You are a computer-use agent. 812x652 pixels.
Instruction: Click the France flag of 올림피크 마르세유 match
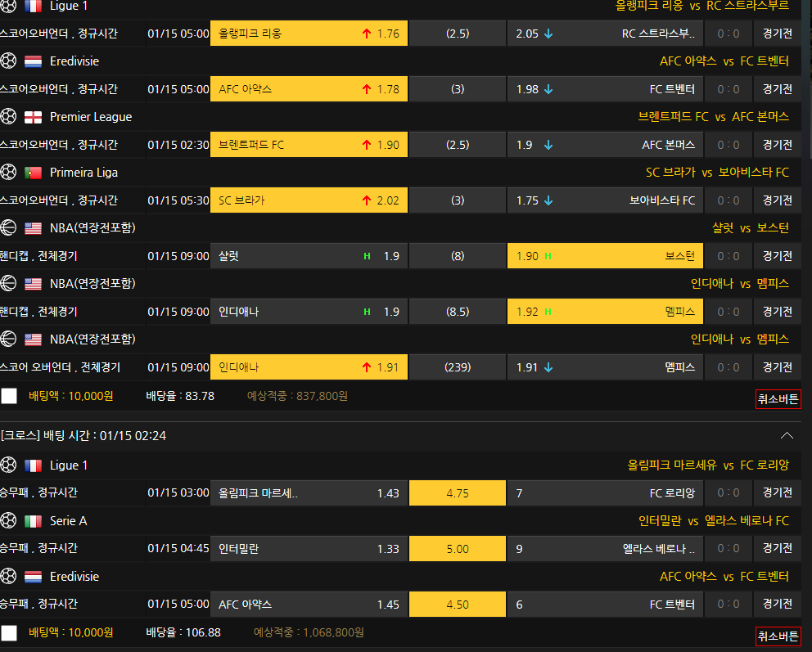click(33, 465)
